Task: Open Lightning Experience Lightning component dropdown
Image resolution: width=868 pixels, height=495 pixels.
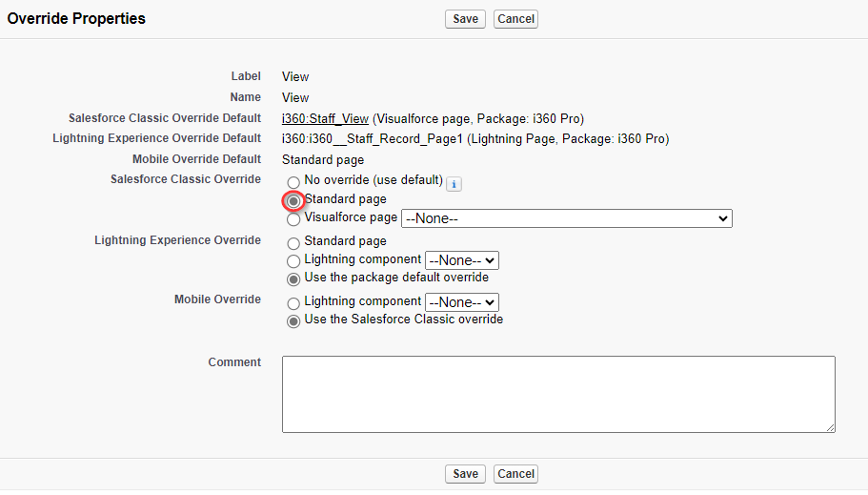Action: pyautogui.click(x=462, y=260)
